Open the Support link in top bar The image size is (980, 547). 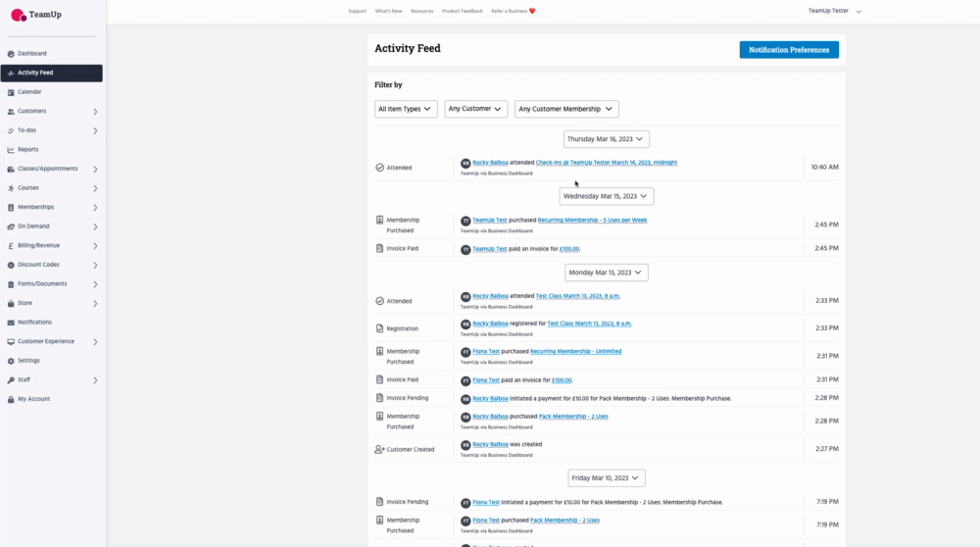357,11
